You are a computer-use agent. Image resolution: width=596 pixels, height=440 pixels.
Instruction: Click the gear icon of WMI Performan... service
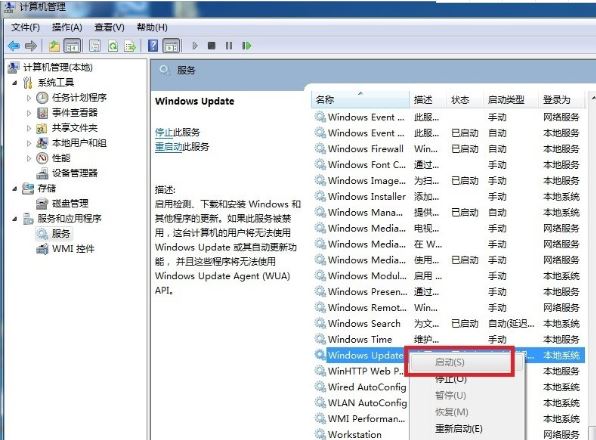[320, 419]
